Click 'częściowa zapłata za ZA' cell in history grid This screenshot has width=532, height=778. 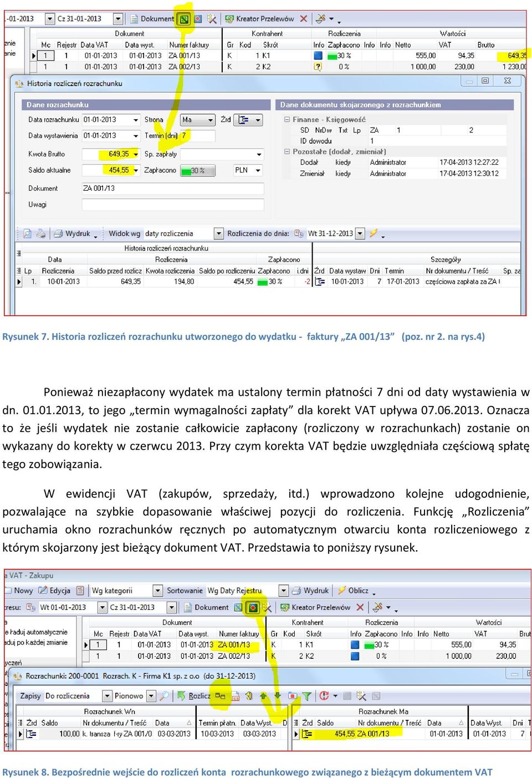click(x=462, y=282)
